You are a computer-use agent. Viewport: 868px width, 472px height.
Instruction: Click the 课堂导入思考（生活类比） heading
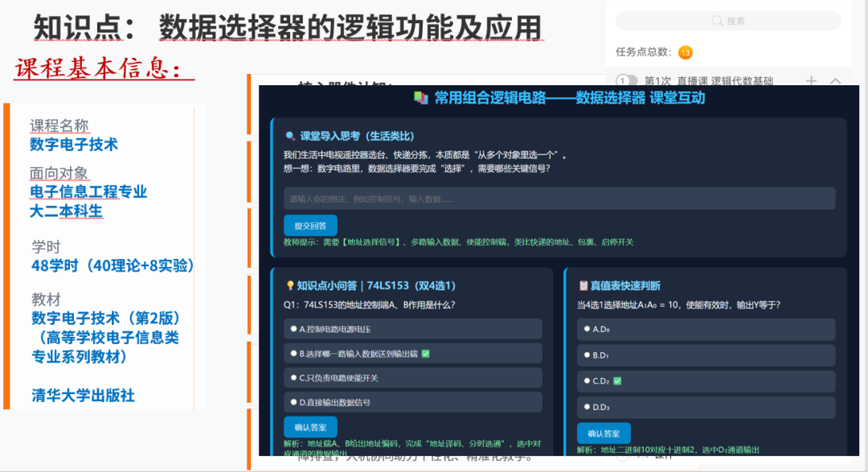pyautogui.click(x=357, y=136)
